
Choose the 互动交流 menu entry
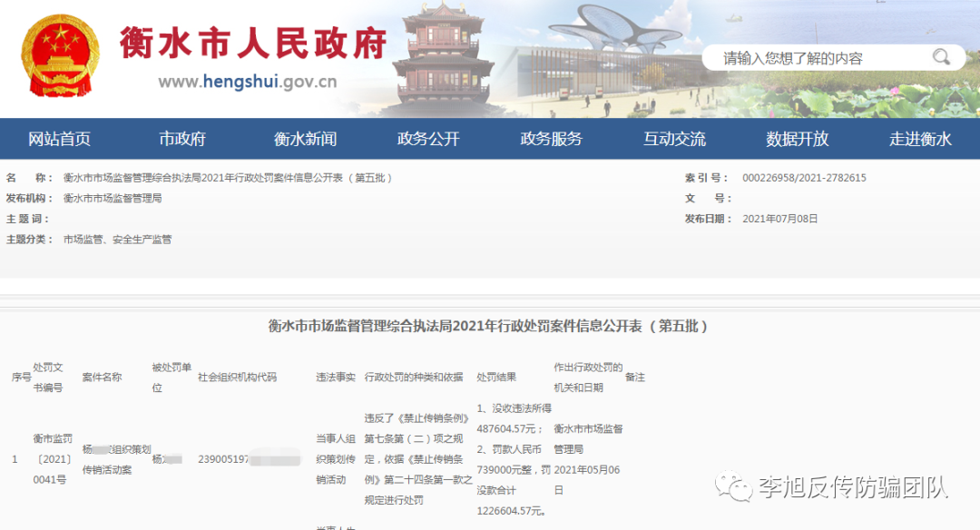(x=674, y=139)
